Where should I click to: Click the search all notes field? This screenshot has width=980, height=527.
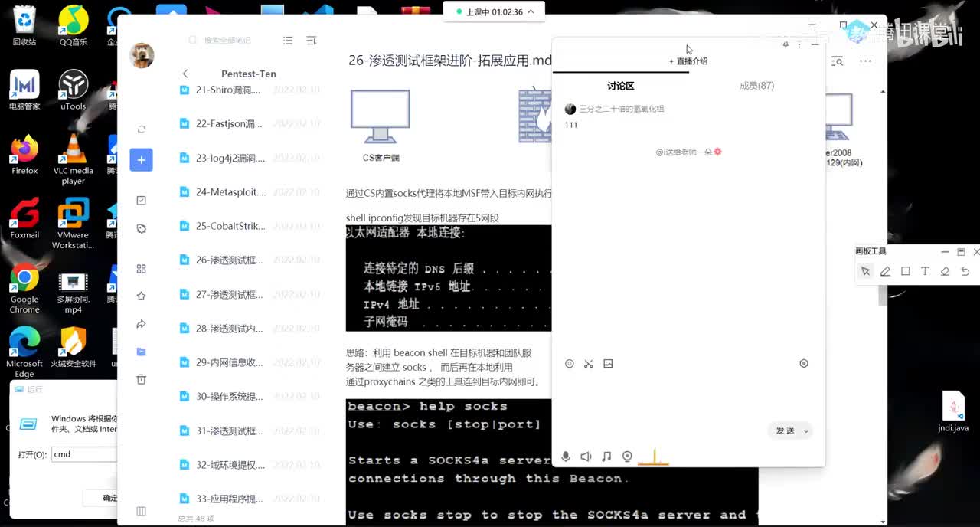click(227, 40)
